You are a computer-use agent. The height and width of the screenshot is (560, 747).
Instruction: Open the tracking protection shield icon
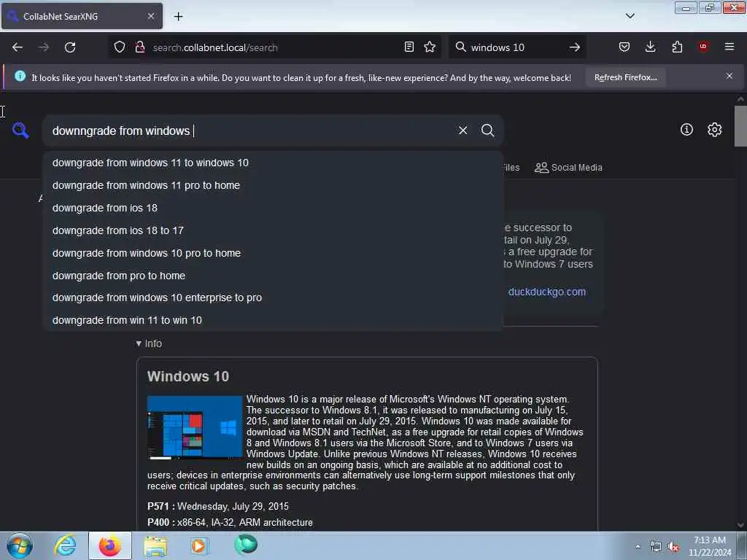[x=120, y=47]
